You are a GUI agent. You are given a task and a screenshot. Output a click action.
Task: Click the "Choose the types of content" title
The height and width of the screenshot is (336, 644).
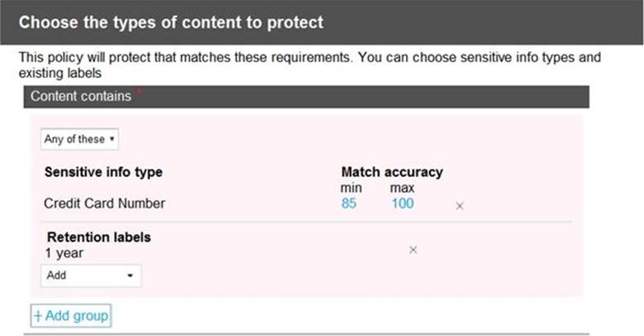pyautogui.click(x=171, y=22)
